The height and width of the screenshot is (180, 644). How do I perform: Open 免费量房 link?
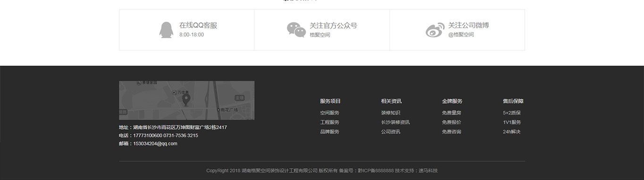(452, 113)
